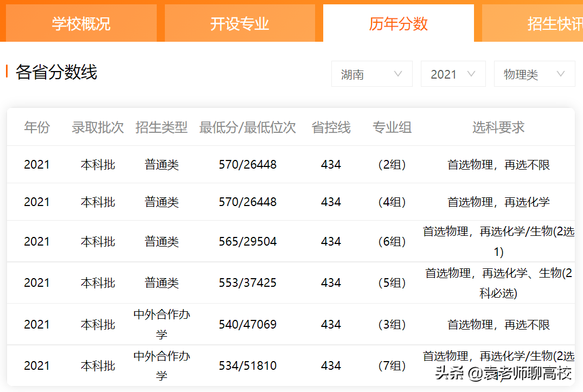Click the chevron on the subject selector
Image resolution: width=583 pixels, height=392 pixels.
(x=560, y=74)
